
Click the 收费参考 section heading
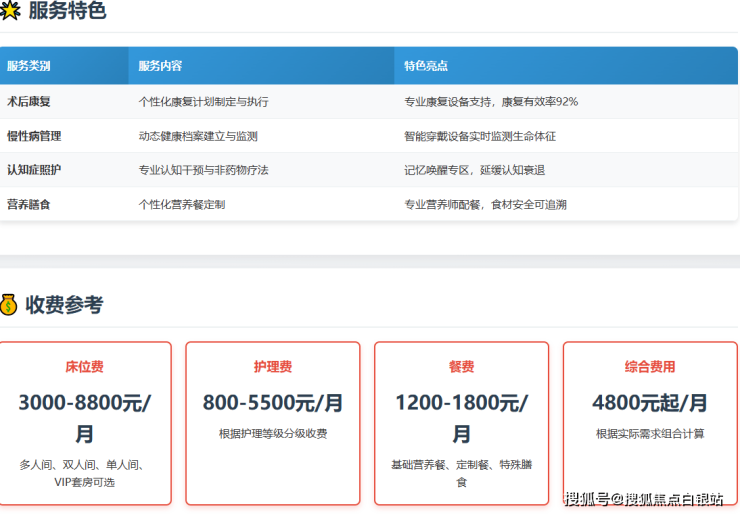pyautogui.click(x=64, y=305)
